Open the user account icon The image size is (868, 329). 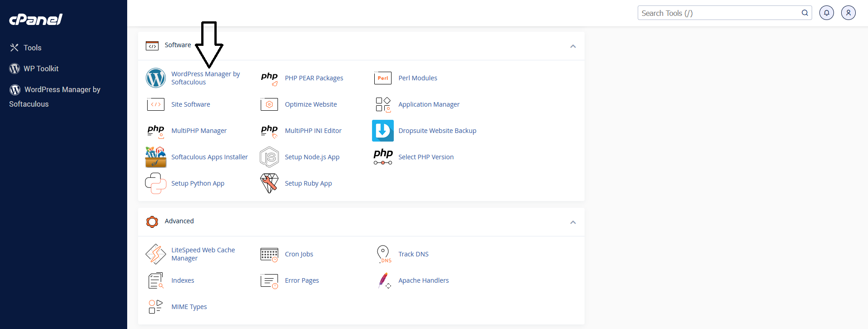coord(848,13)
